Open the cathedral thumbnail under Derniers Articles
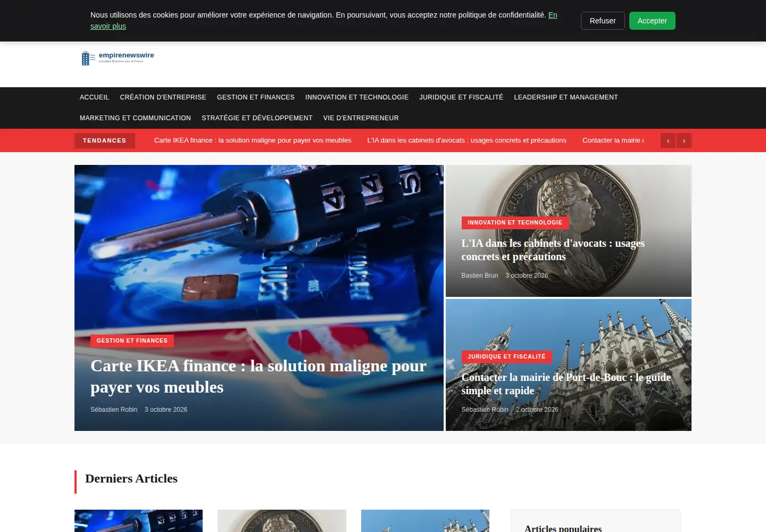 [425, 521]
